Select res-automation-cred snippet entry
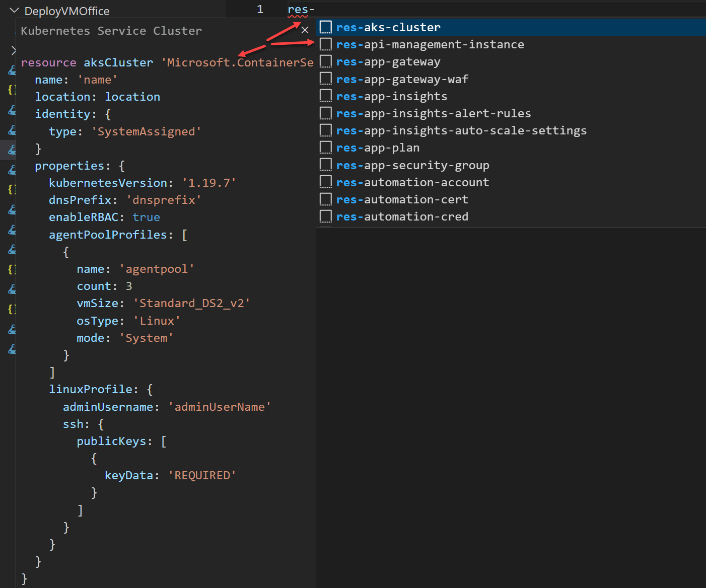 [511, 216]
